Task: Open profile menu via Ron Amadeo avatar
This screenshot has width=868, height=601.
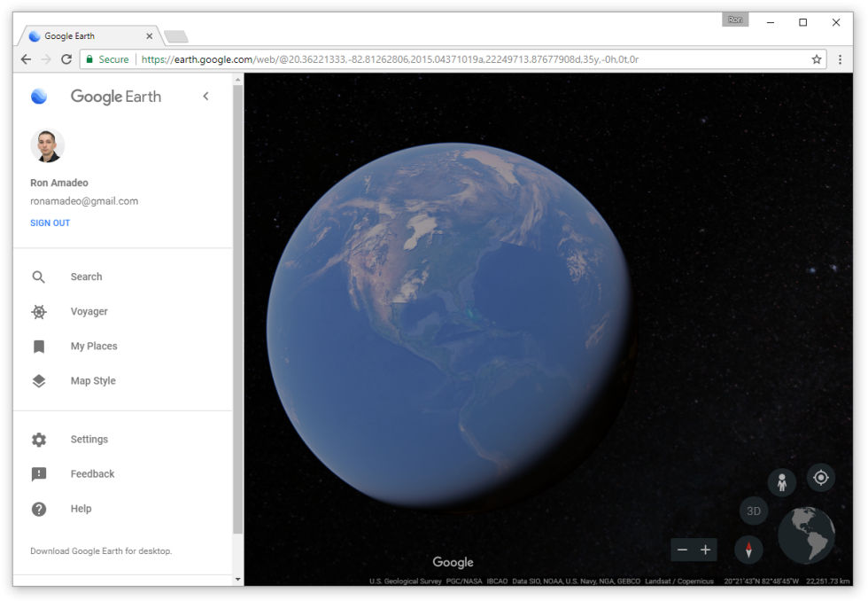Action: click(47, 145)
